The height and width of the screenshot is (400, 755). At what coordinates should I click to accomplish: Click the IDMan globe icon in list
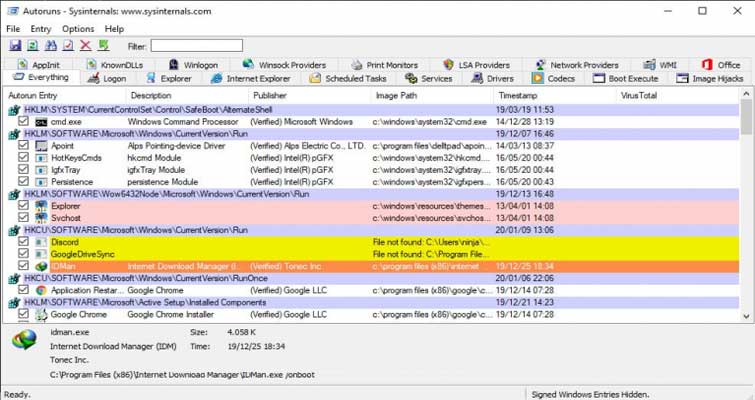[41, 266]
